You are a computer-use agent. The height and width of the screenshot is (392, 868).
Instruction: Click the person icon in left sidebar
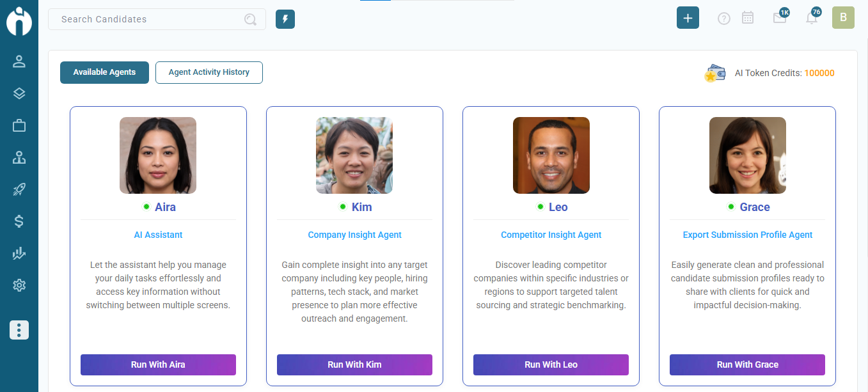19,61
